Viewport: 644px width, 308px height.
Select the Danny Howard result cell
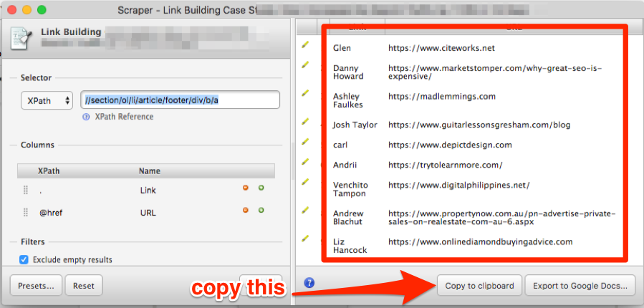[x=348, y=72]
